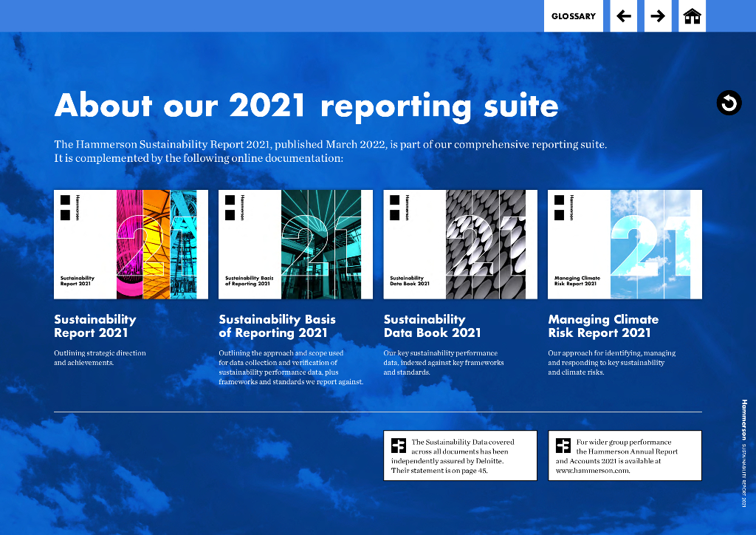This screenshot has width=756, height=535.
Task: Click the icon in the Deloitte assurance box
Action: point(399,445)
